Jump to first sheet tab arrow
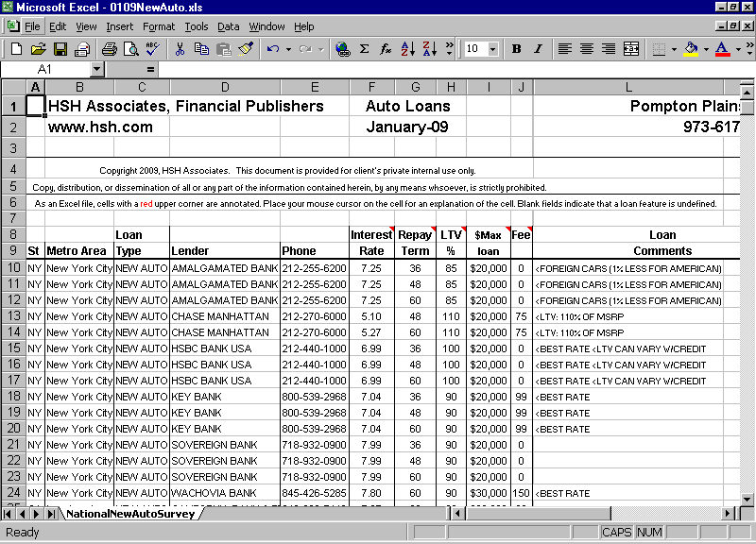The width and height of the screenshot is (756, 544). click(x=8, y=514)
